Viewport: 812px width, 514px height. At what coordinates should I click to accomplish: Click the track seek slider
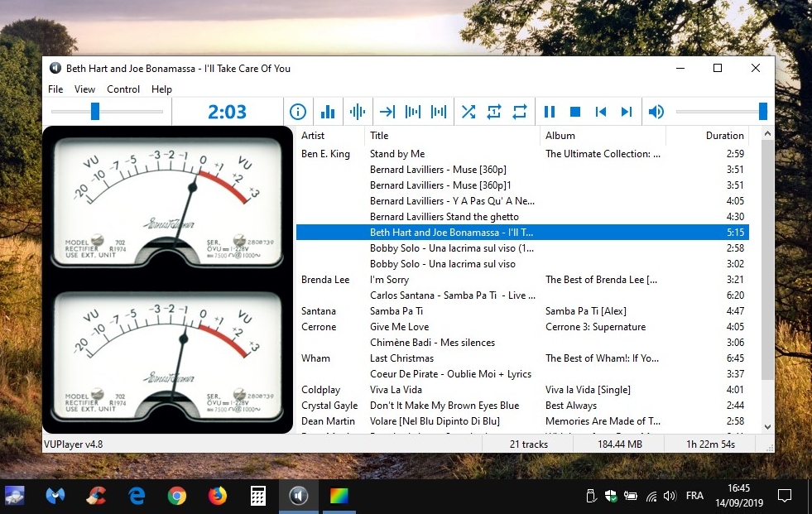click(x=108, y=111)
